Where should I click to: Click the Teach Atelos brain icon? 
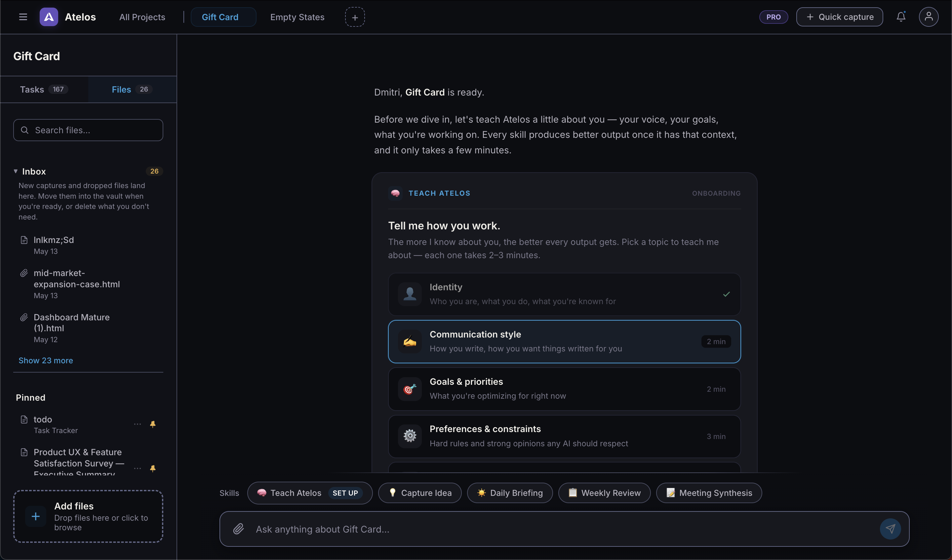pyautogui.click(x=395, y=193)
